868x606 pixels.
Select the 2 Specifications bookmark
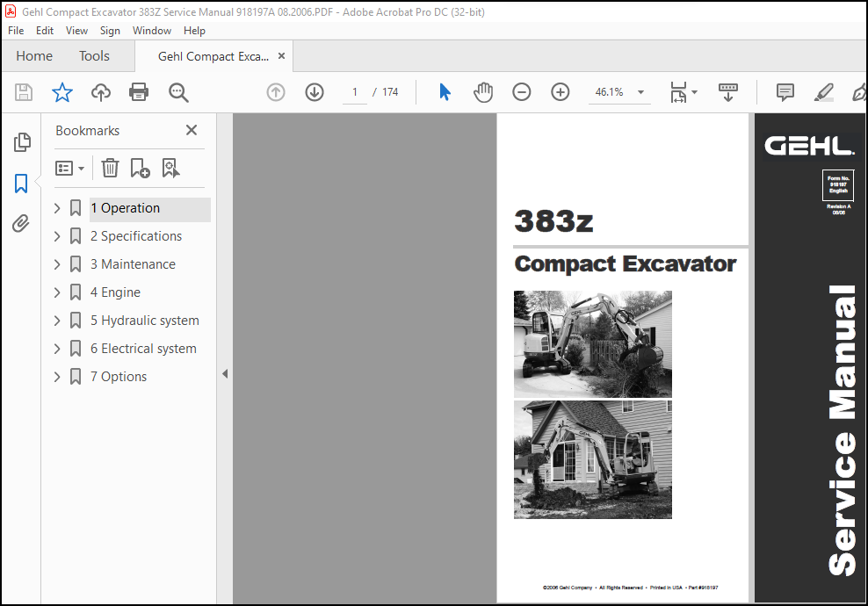(136, 236)
